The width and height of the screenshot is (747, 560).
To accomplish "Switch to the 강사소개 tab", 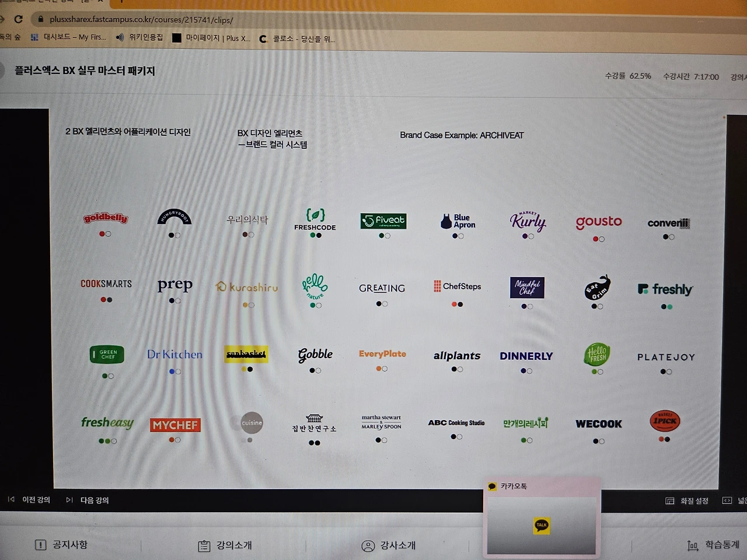I will pyautogui.click(x=389, y=545).
